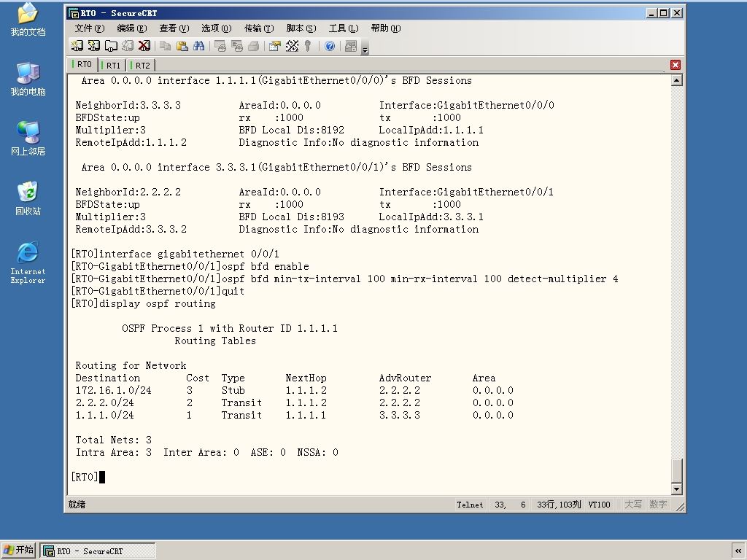
Task: Click the 'ospf bfd enable' command line
Action: (x=190, y=266)
